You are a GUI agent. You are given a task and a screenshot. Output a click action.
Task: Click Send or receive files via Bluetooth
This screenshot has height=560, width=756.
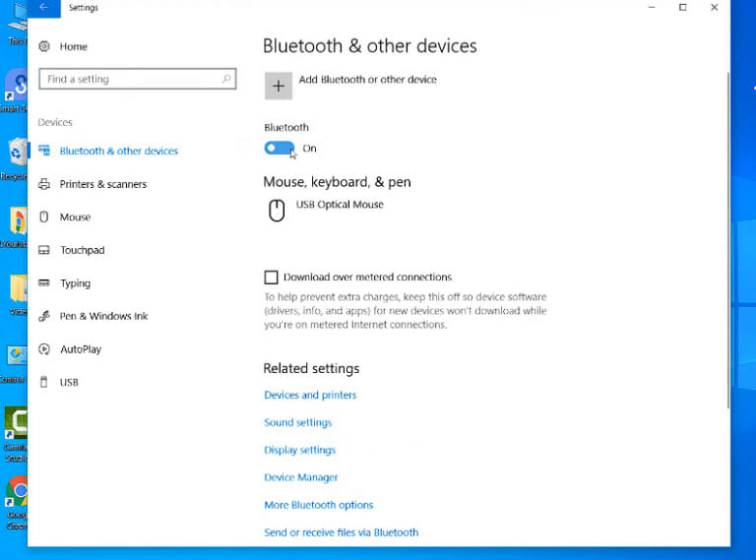click(x=342, y=532)
